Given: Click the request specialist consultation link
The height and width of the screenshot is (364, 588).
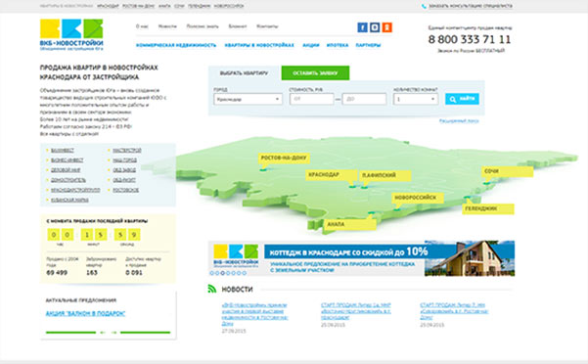Looking at the screenshot, I should (471, 7).
